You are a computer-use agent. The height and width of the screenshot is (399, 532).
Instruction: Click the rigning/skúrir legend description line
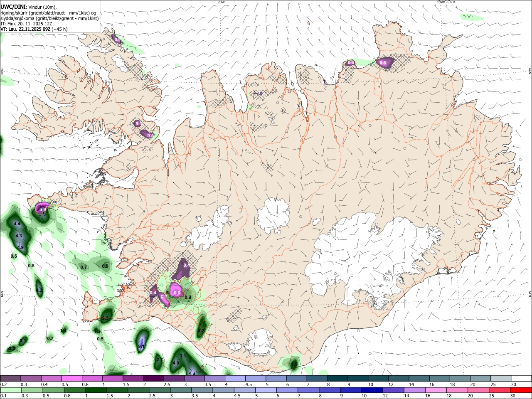[48, 13]
